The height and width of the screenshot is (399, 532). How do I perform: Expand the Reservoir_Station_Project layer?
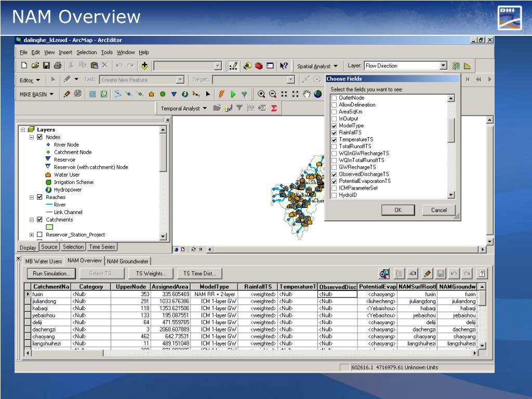pos(32,234)
